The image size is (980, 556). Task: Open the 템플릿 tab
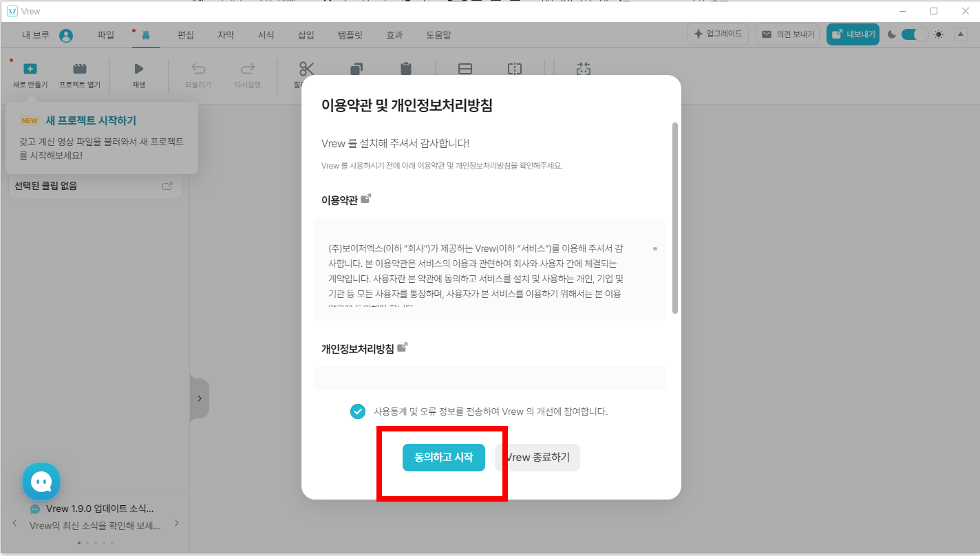pyautogui.click(x=350, y=35)
